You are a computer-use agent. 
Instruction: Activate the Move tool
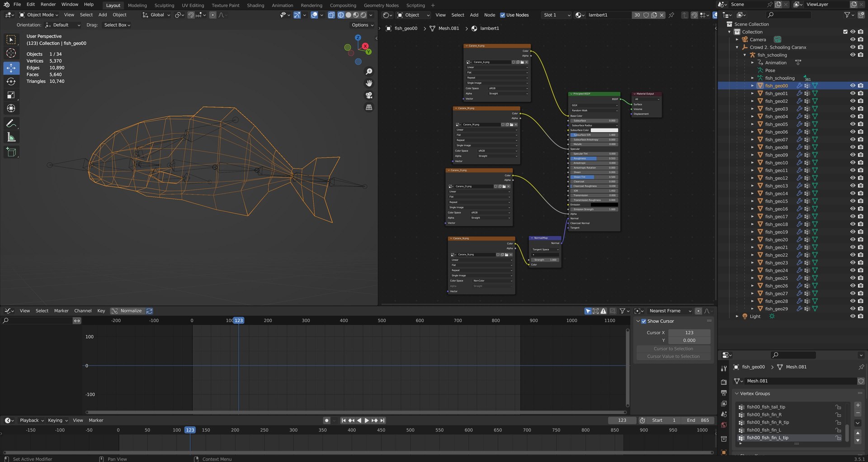(11, 68)
